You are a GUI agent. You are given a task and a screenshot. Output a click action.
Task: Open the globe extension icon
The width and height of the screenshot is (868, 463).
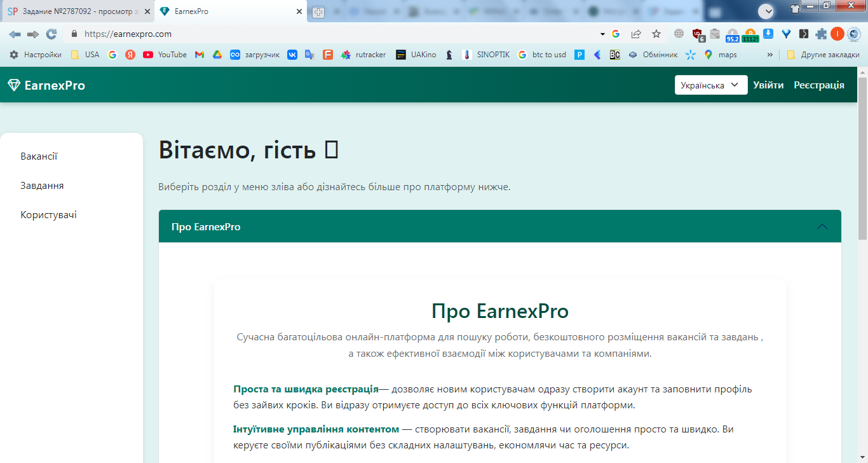(679, 34)
